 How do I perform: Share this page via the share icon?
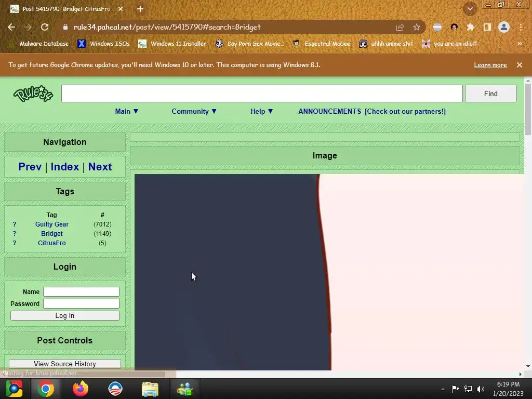400,27
